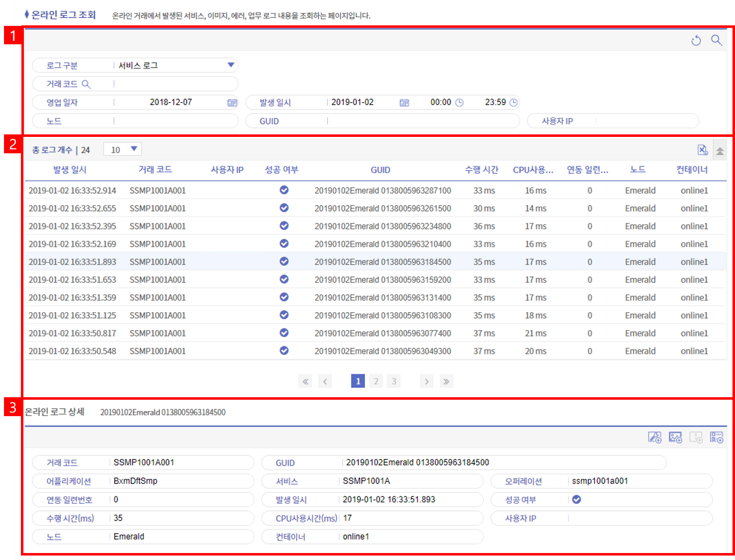This screenshot has height=560, width=735.
Task: Open the 거래 코드 lookup magnifier icon
Action: coord(86,84)
